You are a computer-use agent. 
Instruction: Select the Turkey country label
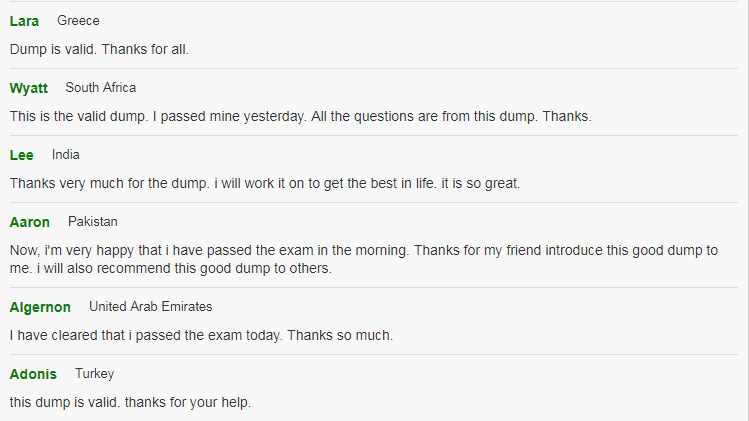pos(95,374)
